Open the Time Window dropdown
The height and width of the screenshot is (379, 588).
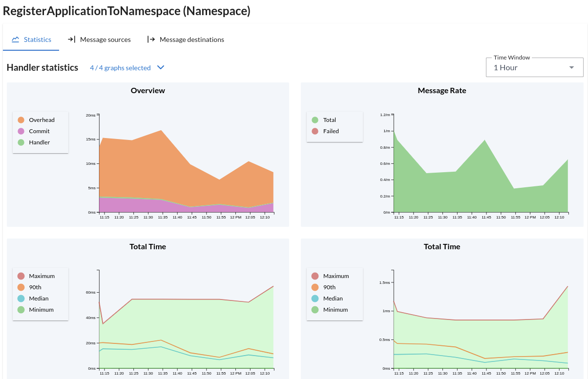pos(534,67)
